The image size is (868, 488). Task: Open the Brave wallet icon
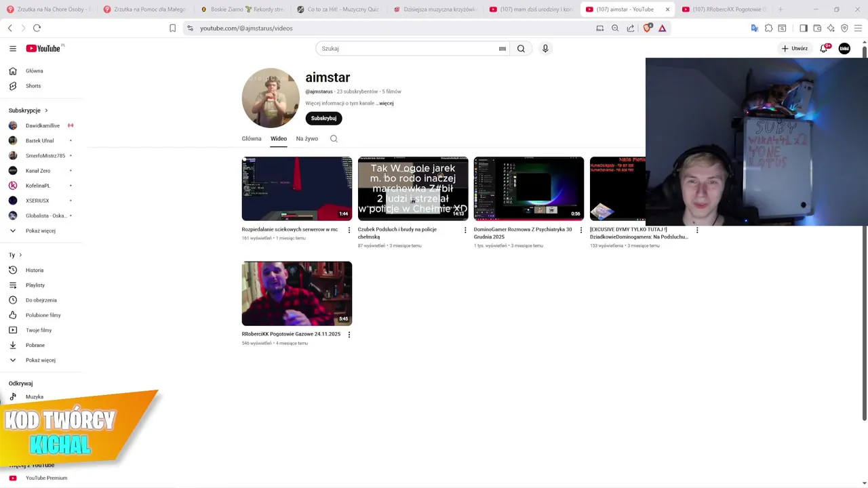tap(817, 28)
